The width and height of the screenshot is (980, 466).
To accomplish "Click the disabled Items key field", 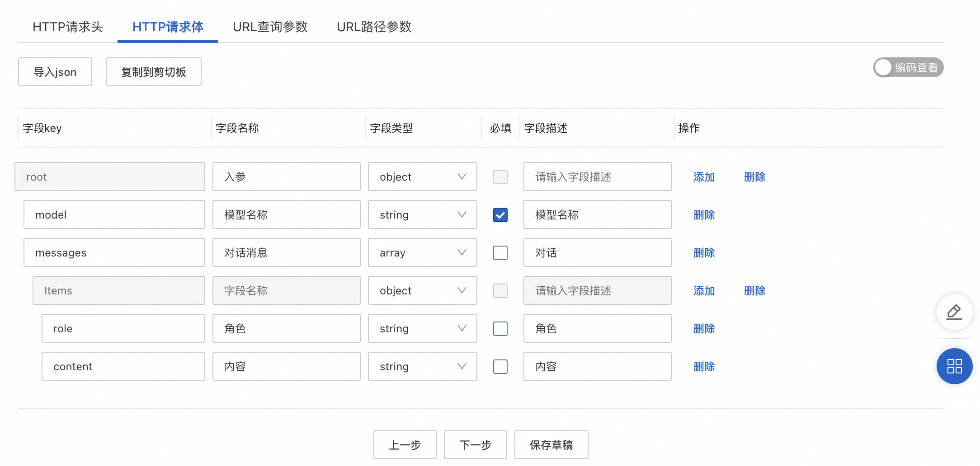I will [x=119, y=290].
